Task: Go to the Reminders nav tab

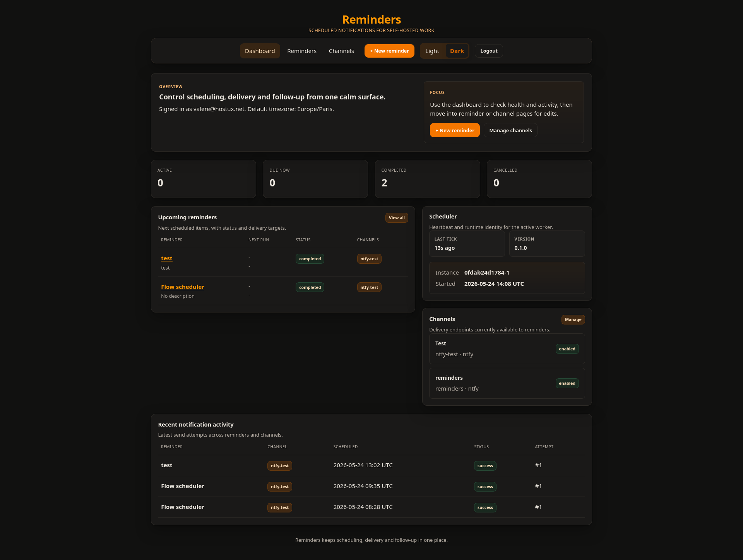Action: pyautogui.click(x=302, y=51)
